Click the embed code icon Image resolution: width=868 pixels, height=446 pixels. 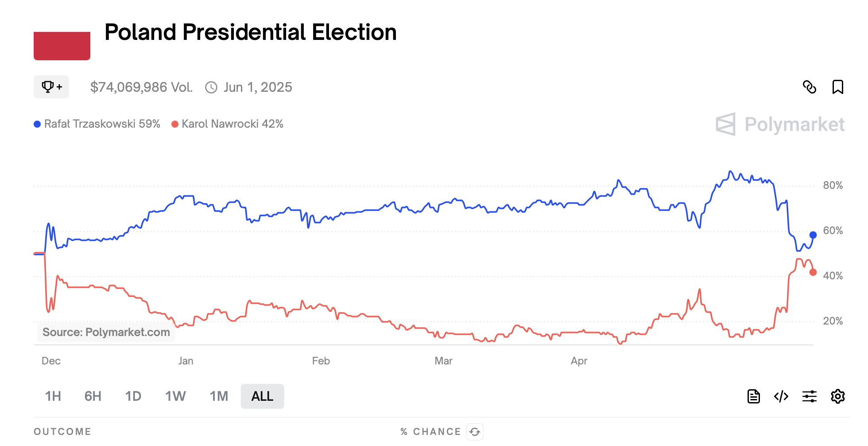[x=781, y=396]
